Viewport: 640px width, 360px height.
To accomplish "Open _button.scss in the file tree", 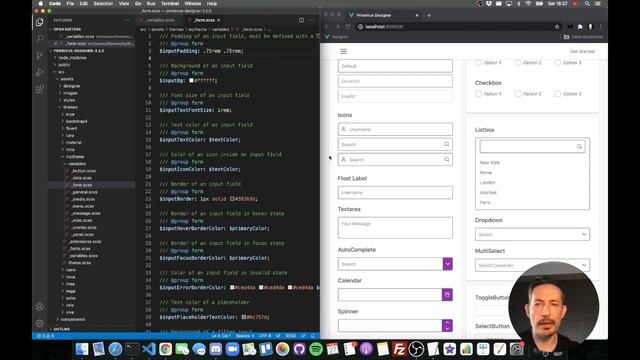I will click(x=83, y=171).
